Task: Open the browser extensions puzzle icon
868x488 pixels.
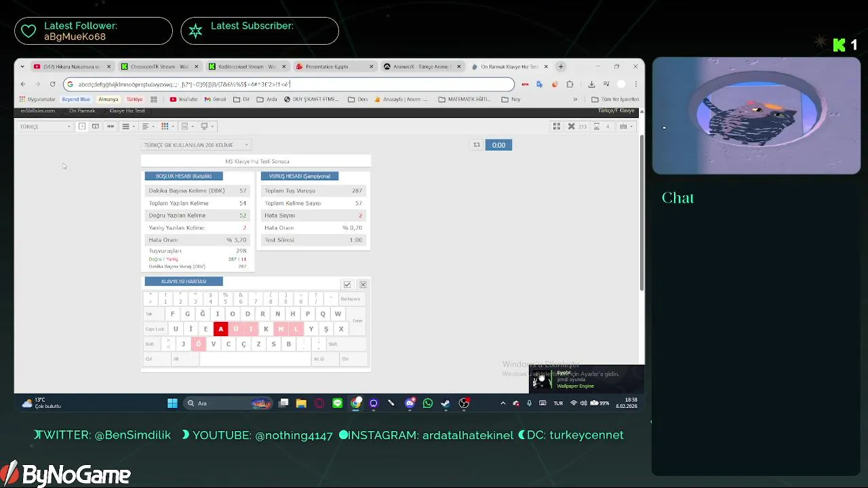Action: tap(570, 84)
